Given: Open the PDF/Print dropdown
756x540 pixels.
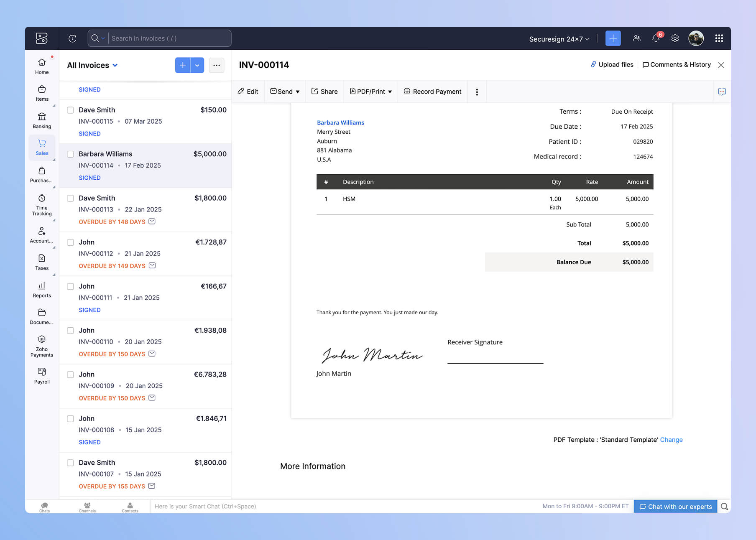Looking at the screenshot, I should coord(371,92).
